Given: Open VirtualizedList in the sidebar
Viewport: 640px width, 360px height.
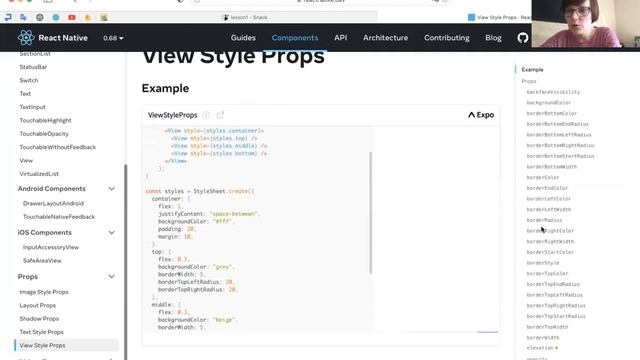Looking at the screenshot, I should pos(39,173).
